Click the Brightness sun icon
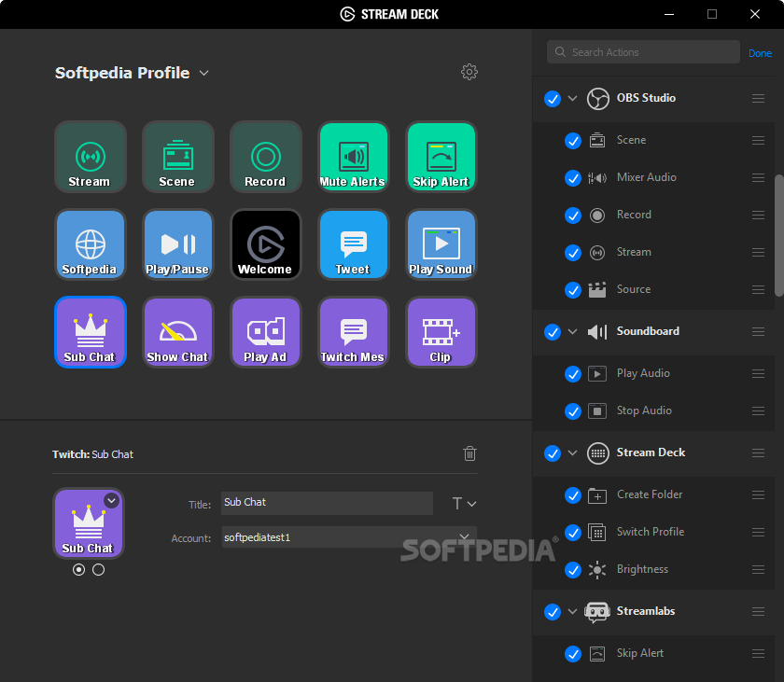This screenshot has height=682, width=784. click(x=597, y=570)
